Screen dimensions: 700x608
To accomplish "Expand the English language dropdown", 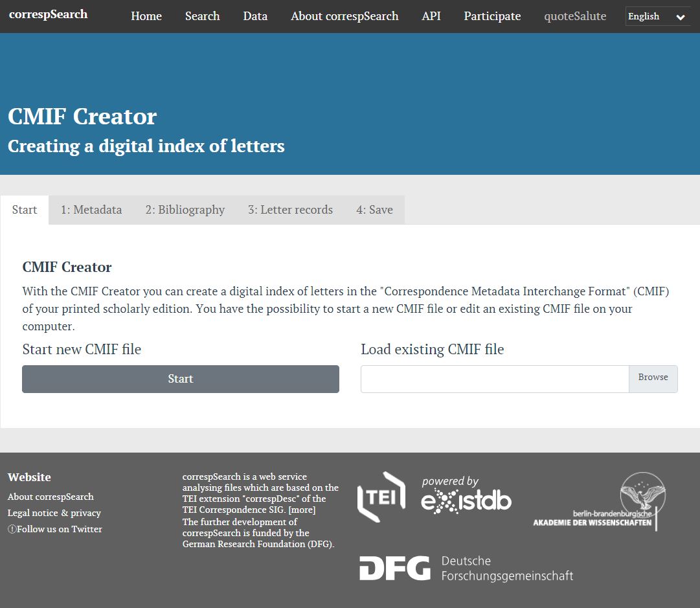I will tap(658, 17).
